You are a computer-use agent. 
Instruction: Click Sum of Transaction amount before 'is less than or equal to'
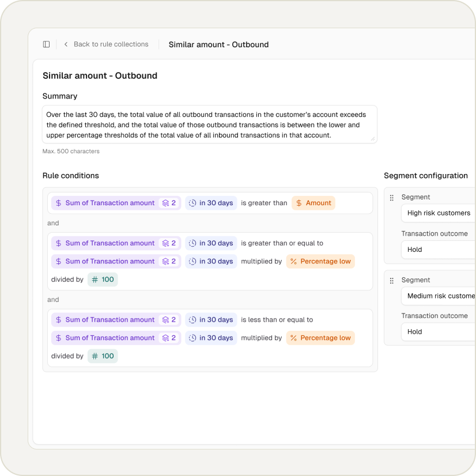(116, 320)
